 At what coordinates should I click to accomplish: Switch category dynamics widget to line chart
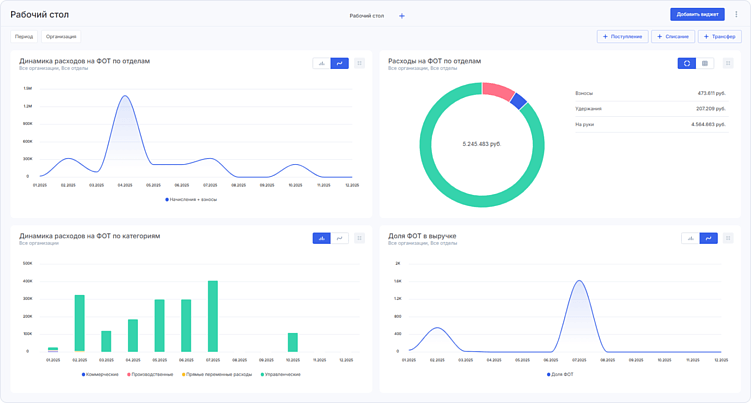[x=340, y=238]
